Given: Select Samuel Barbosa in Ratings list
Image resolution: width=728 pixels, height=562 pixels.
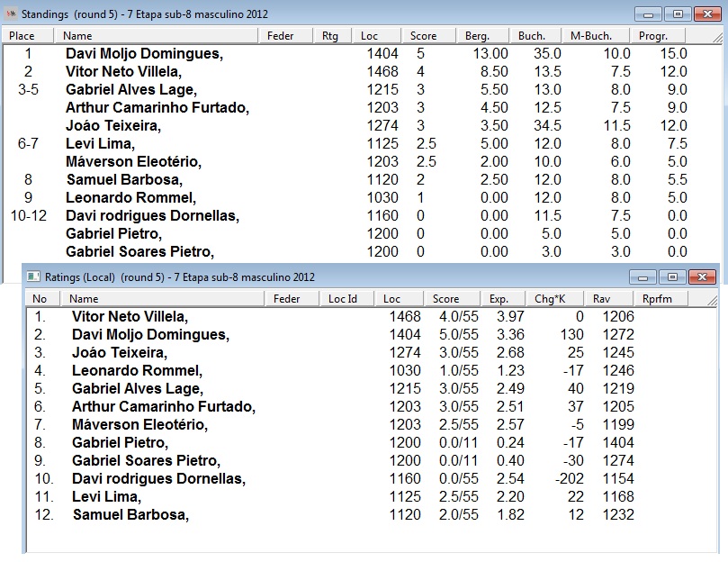Looking at the screenshot, I should point(130,515).
